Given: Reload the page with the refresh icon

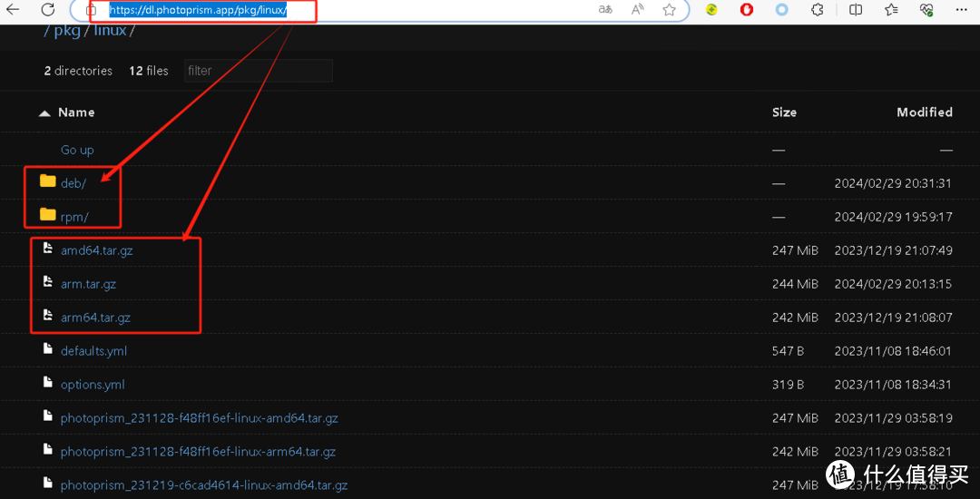Looking at the screenshot, I should (47, 9).
